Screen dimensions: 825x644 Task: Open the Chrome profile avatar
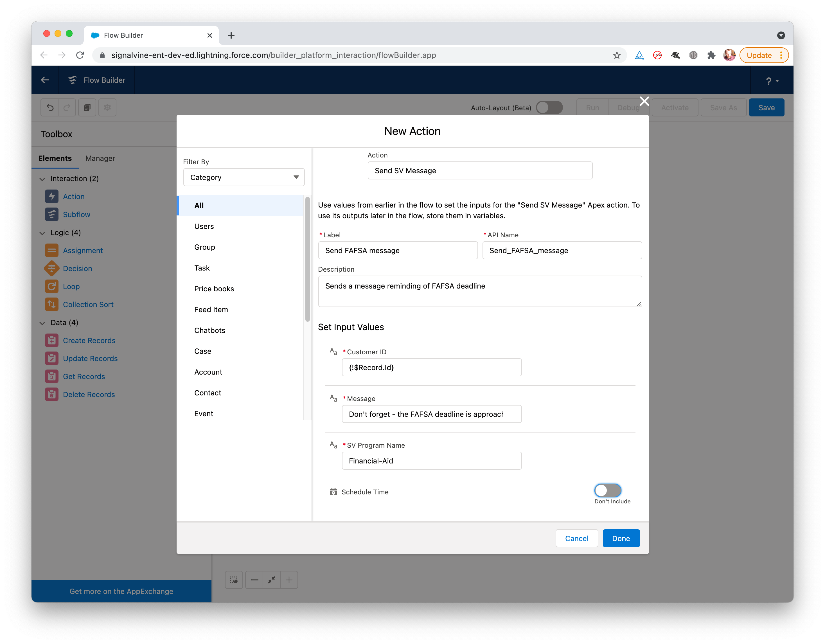(x=729, y=55)
